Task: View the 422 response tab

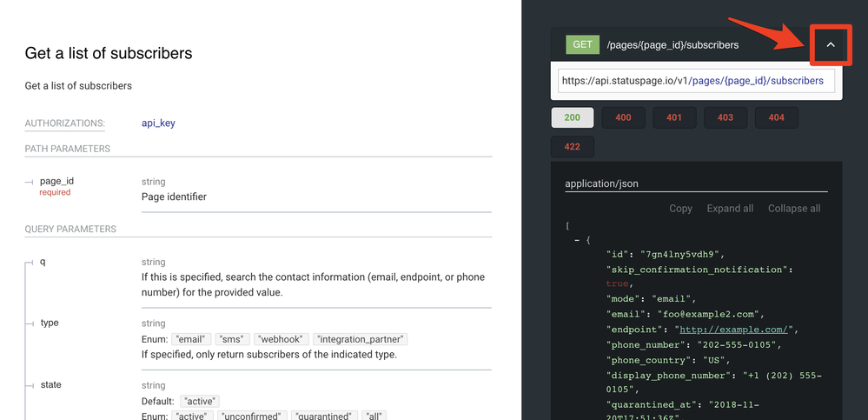Action: pyautogui.click(x=572, y=146)
